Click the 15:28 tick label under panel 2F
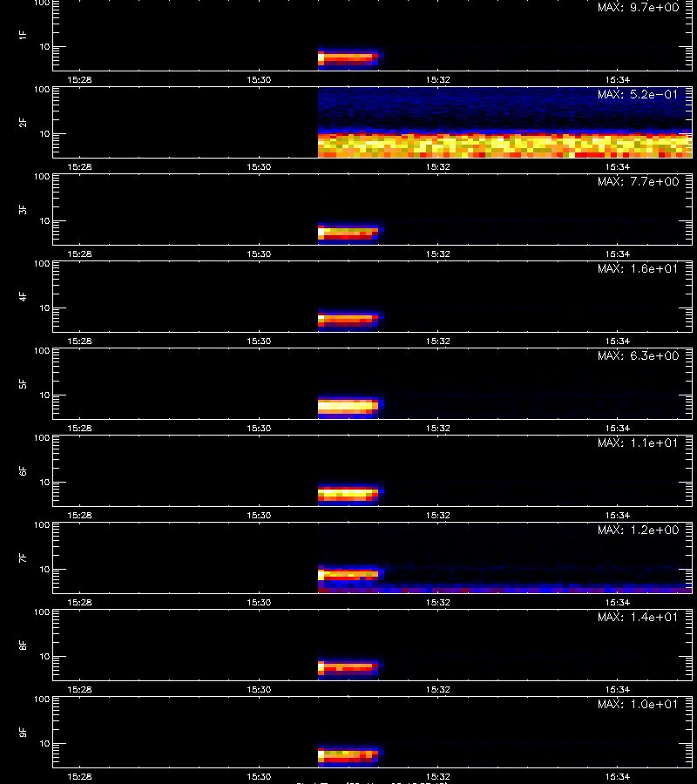Viewport: 697px width, 784px height. click(79, 167)
